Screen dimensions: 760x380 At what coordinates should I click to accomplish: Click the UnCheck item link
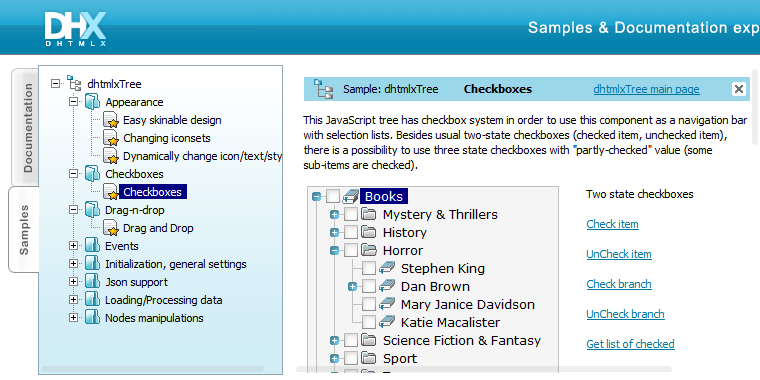point(619,254)
